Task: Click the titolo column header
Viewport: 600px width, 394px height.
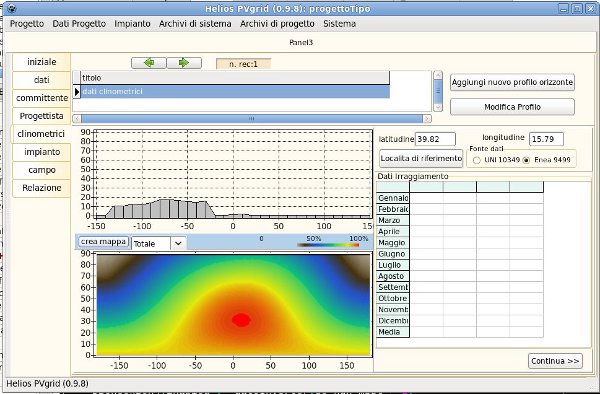Action: (235, 78)
